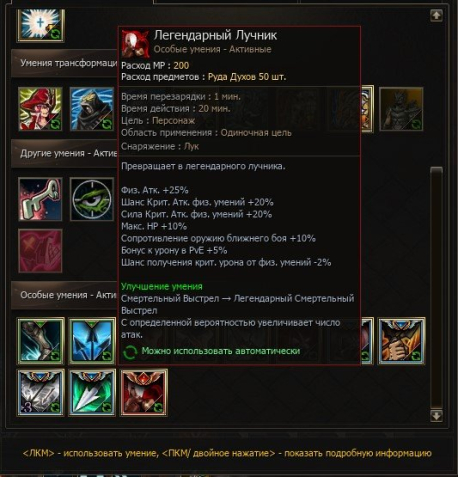Click the scroll up arrow button

(436, 15)
